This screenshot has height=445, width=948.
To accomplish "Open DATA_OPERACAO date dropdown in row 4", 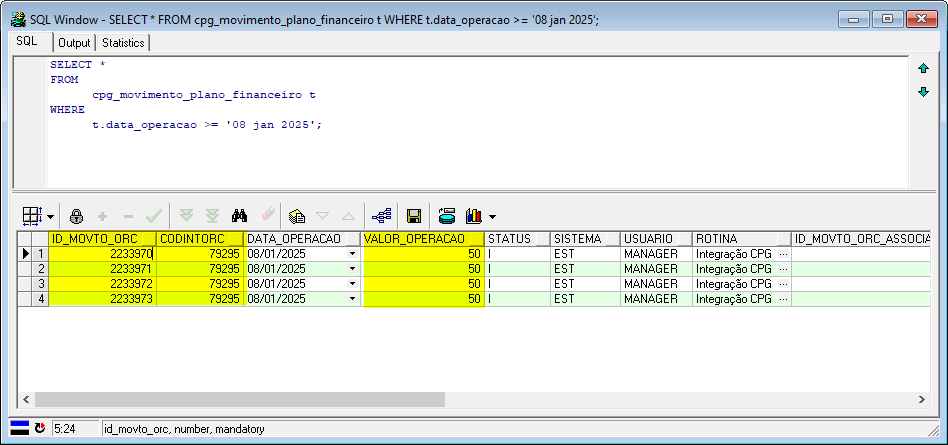I will point(352,299).
